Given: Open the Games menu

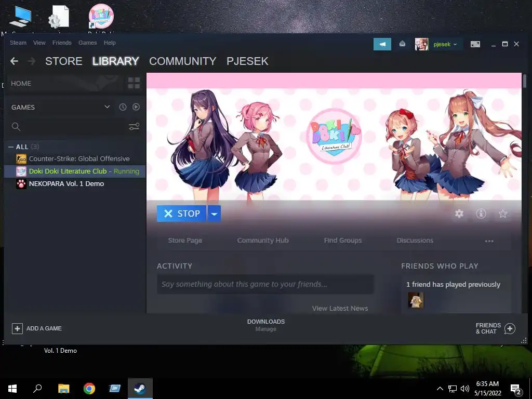Looking at the screenshot, I should tap(87, 43).
